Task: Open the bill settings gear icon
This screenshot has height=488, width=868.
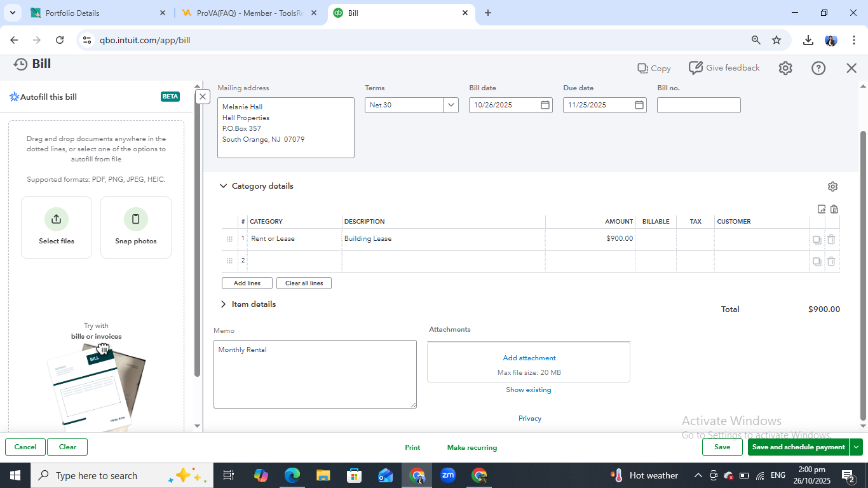Action: pyautogui.click(x=785, y=68)
